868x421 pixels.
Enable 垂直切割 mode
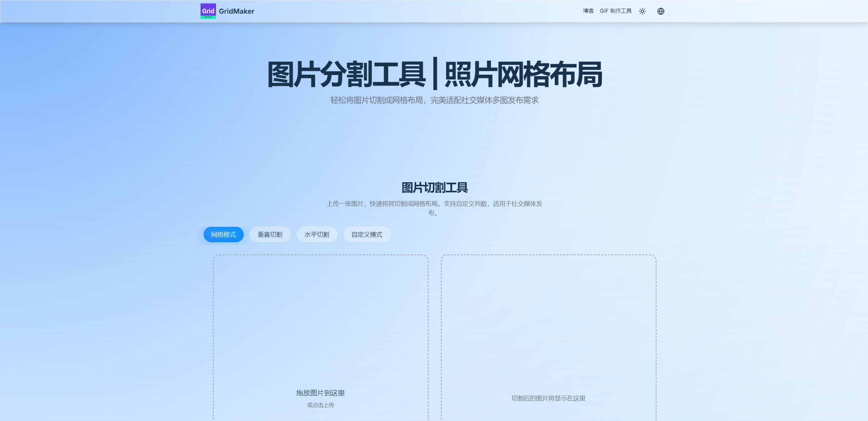pos(270,234)
